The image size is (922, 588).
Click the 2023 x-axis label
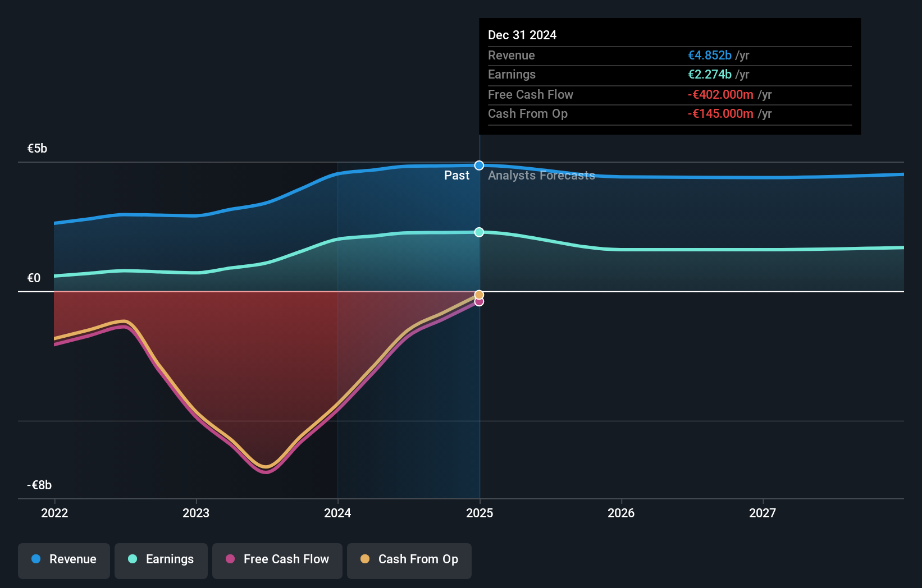[x=196, y=513]
